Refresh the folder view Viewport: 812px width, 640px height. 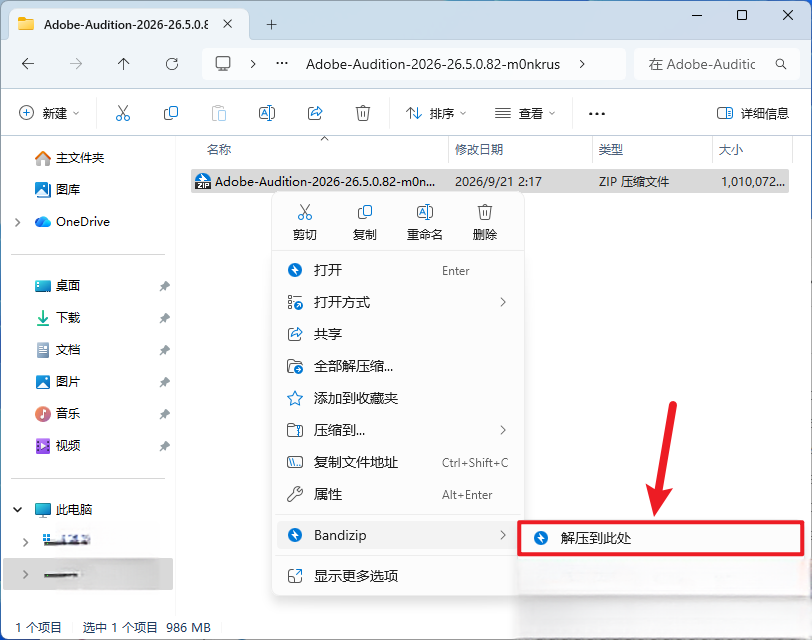coord(172,64)
